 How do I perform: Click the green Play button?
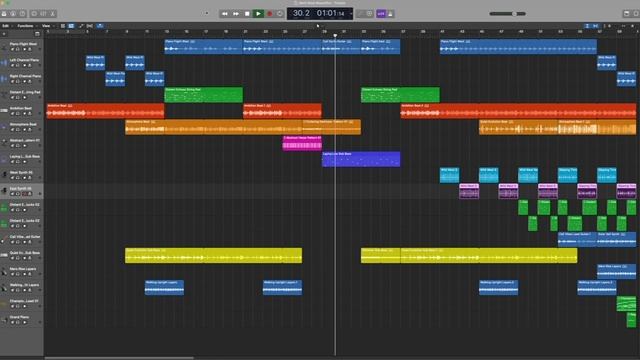[x=258, y=14]
